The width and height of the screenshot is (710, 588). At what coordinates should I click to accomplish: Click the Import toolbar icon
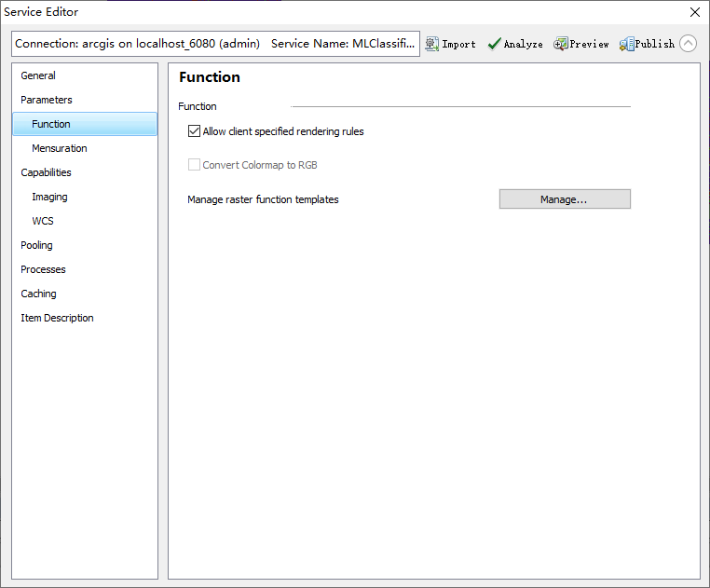pyautogui.click(x=450, y=44)
